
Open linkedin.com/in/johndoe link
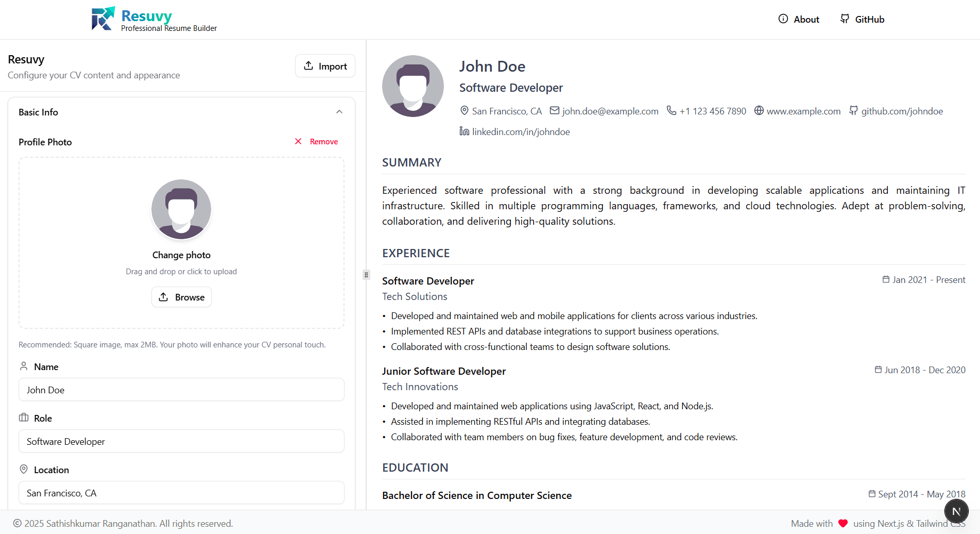coord(521,132)
